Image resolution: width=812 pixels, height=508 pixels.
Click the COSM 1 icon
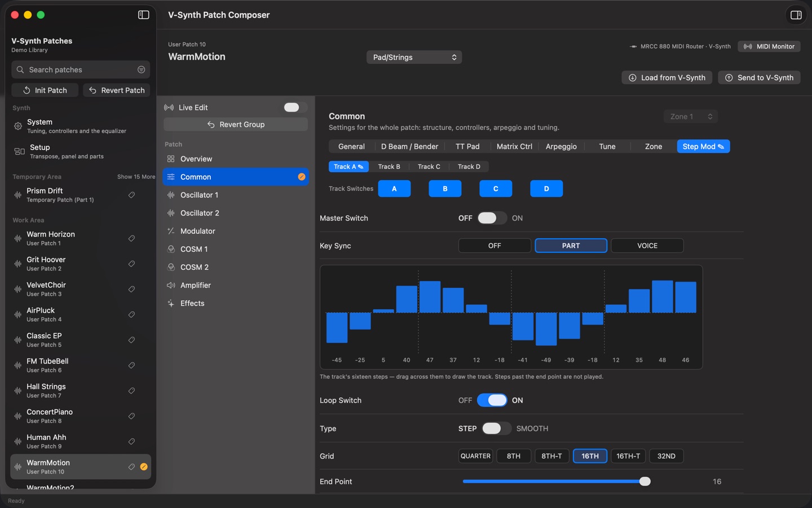tap(171, 249)
